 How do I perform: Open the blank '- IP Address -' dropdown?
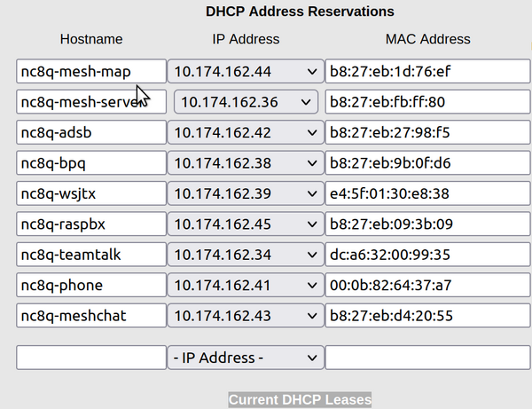pyautogui.click(x=246, y=358)
